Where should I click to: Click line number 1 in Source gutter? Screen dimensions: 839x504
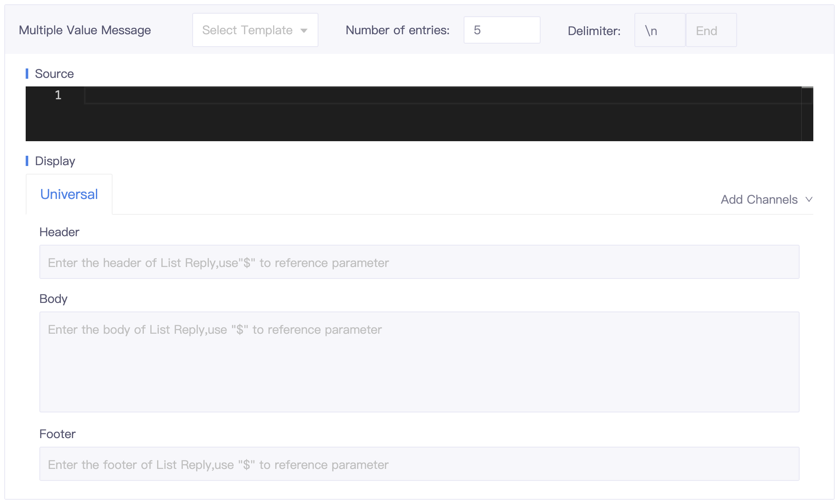58,95
